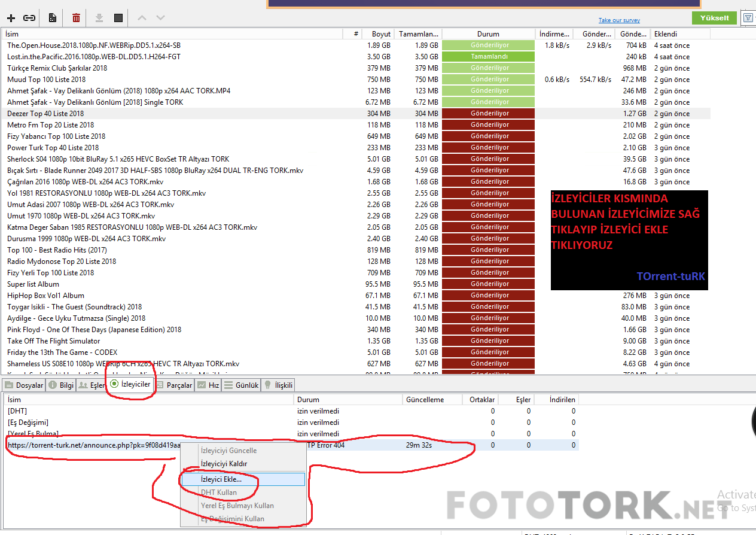Choose İzleyici Ekle... from context menu
This screenshot has width=756, height=535.
coord(221,479)
